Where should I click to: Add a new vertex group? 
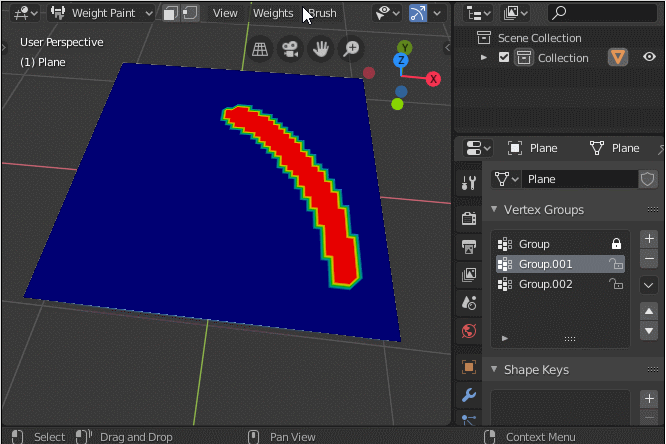pyautogui.click(x=649, y=239)
